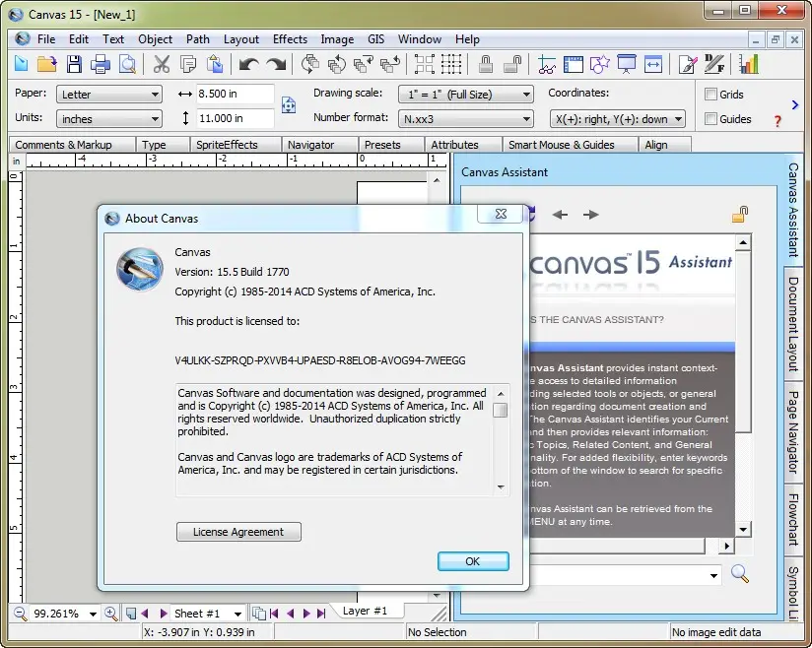Open the File menu

(46, 39)
